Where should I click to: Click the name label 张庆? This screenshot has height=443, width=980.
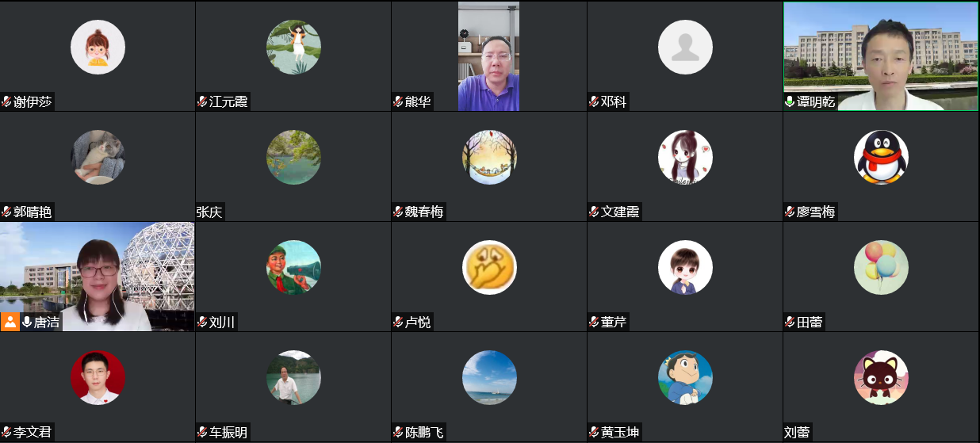click(x=210, y=212)
